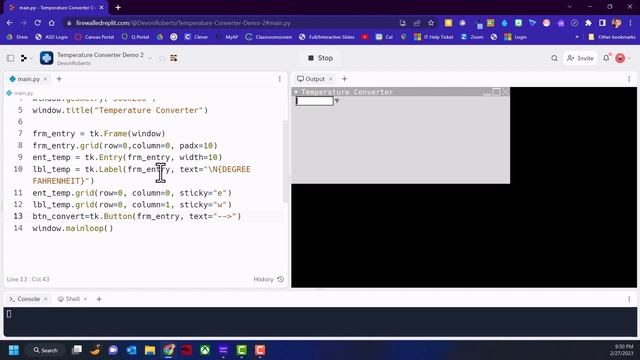Open the Output pane three-dot menu
This screenshot has height=360, width=640.
629,79
